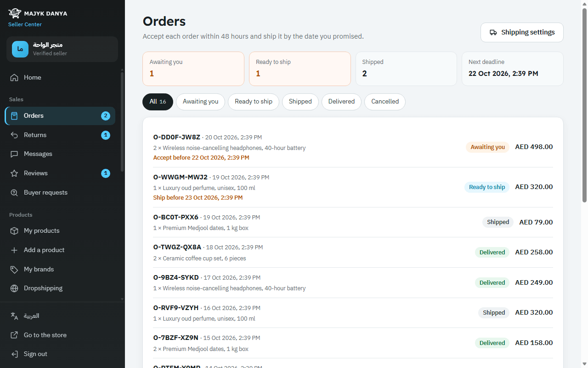Open order O-WWGM-MWJ2
Viewport: 588px width, 368px height.
click(353, 187)
